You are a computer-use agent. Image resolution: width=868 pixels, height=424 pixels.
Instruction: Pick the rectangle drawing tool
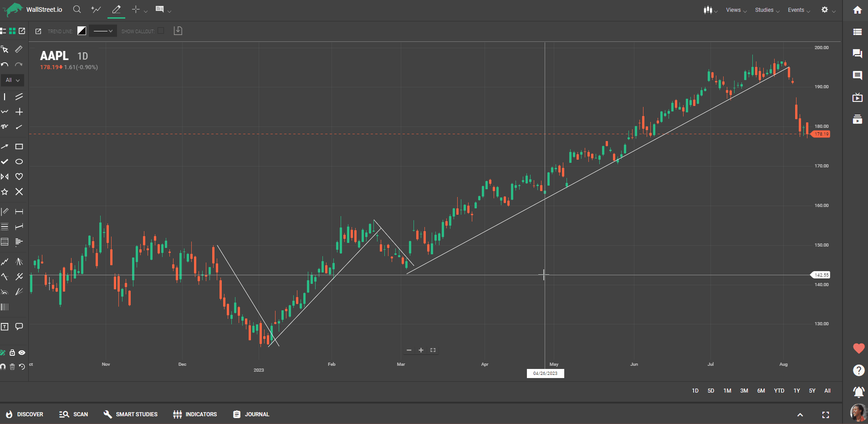[19, 146]
